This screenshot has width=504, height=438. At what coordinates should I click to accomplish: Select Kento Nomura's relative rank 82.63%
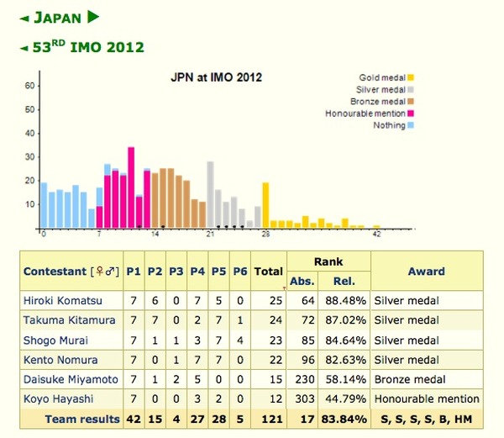pyautogui.click(x=345, y=360)
